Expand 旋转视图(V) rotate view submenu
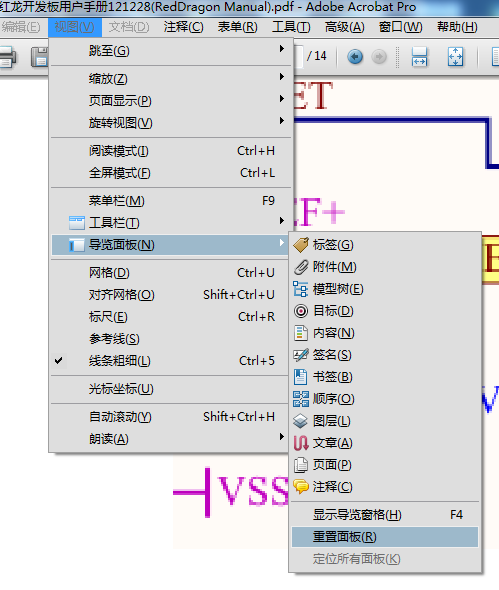This screenshot has width=499, height=590. [x=171, y=123]
